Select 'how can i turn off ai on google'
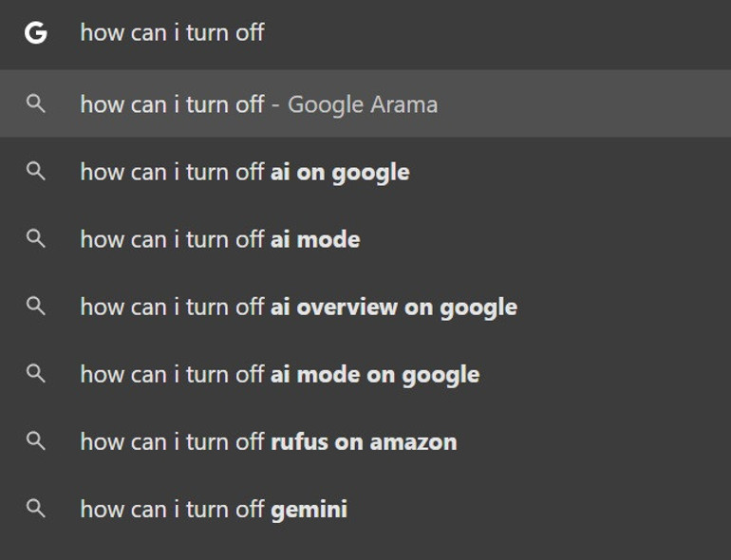The image size is (731, 560). (245, 172)
